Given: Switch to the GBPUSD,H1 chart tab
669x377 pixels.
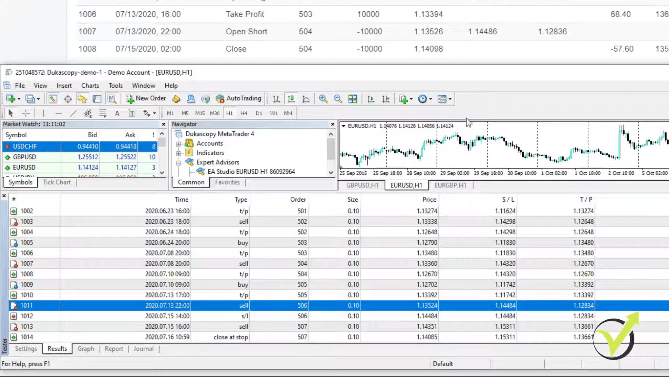Looking at the screenshot, I should [362, 186].
